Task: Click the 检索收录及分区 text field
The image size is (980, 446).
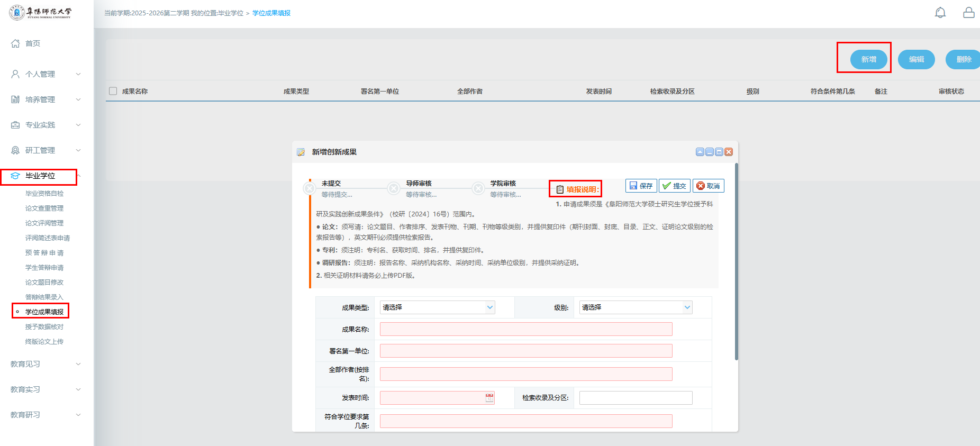Action: click(636, 398)
